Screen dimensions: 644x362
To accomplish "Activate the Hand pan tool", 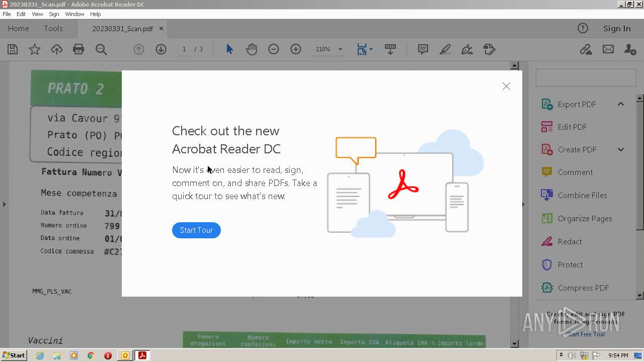I will coord(252,49).
